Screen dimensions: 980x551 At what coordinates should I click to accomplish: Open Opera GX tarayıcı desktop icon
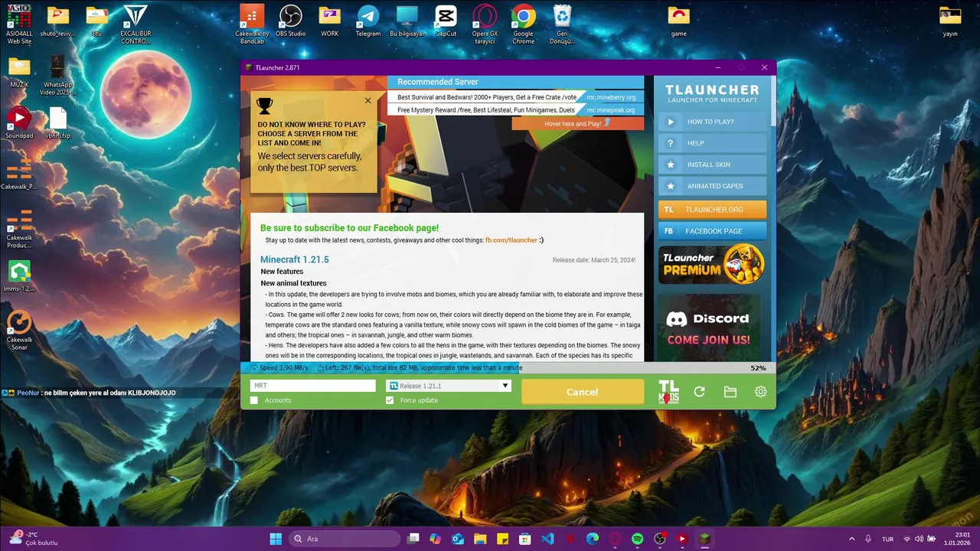coord(485,24)
